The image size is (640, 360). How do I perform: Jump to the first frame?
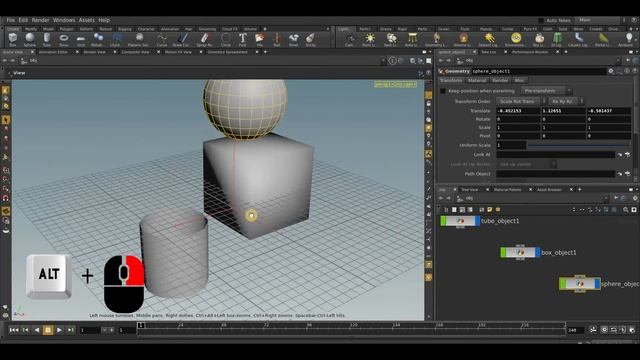click(14, 330)
